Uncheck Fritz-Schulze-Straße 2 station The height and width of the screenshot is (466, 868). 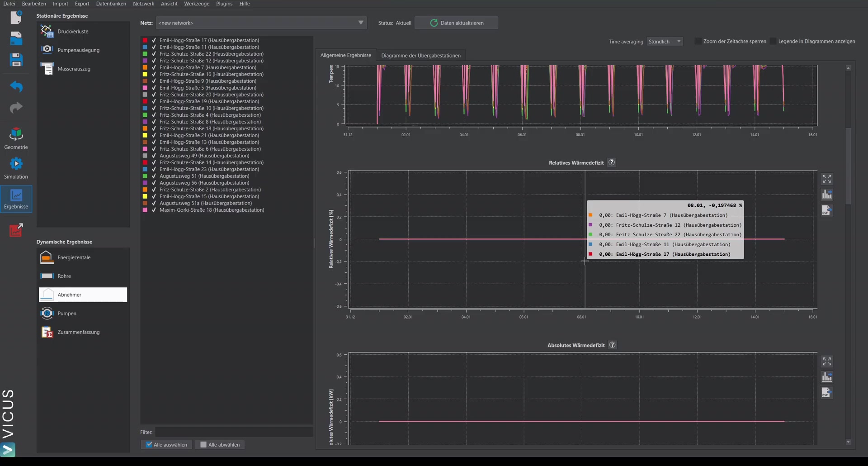154,190
